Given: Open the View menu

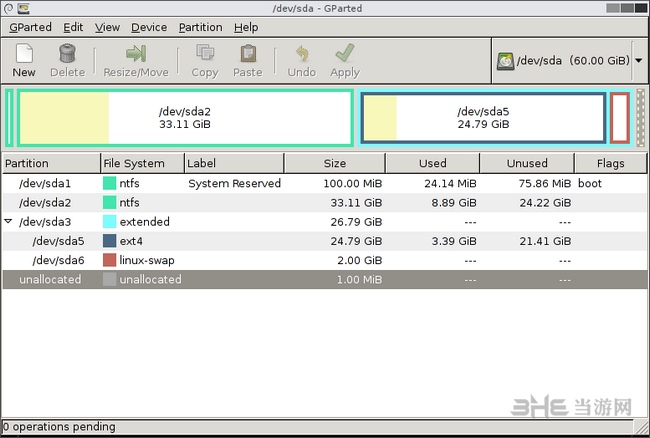Looking at the screenshot, I should tap(107, 27).
